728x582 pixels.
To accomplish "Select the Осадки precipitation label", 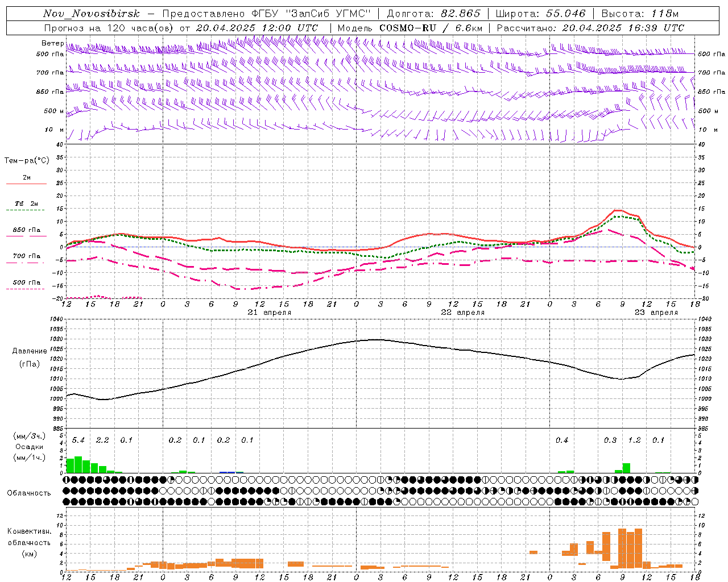I will [29, 447].
